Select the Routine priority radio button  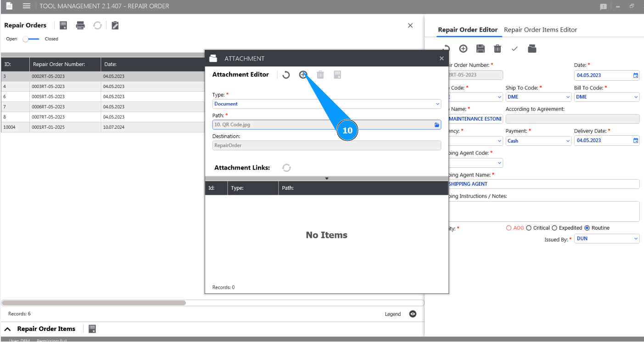coord(587,228)
